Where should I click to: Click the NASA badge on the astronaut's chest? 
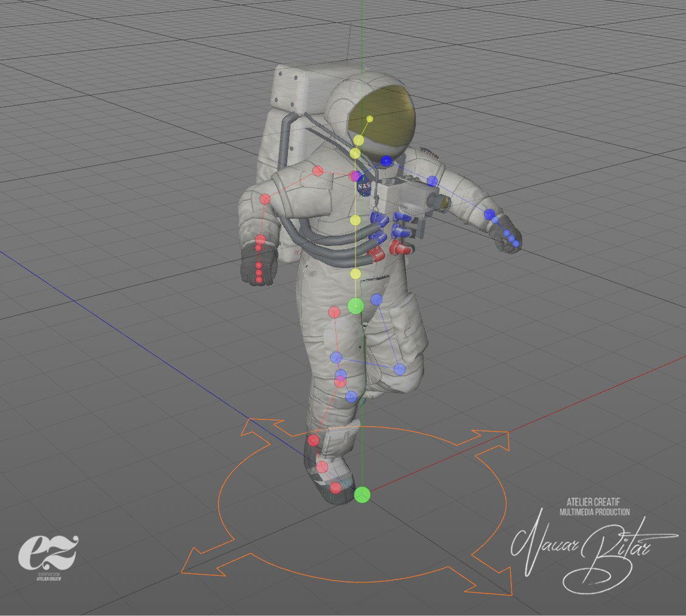click(364, 183)
